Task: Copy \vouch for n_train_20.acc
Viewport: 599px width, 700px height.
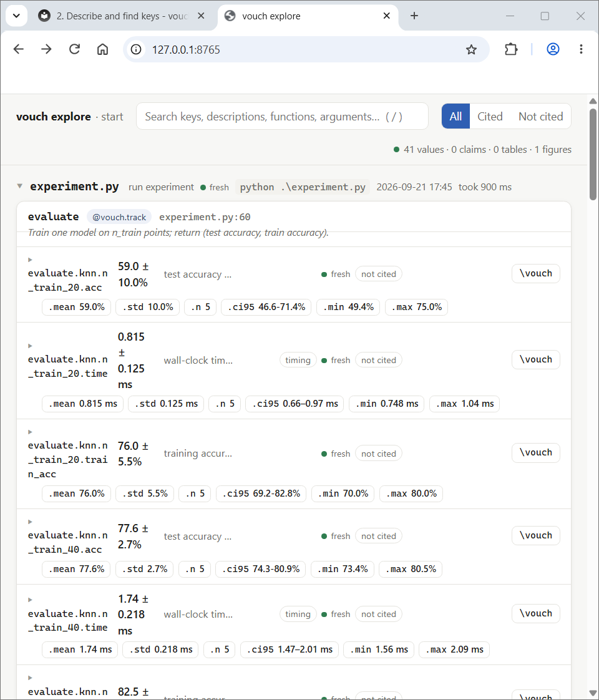Action: tap(535, 274)
